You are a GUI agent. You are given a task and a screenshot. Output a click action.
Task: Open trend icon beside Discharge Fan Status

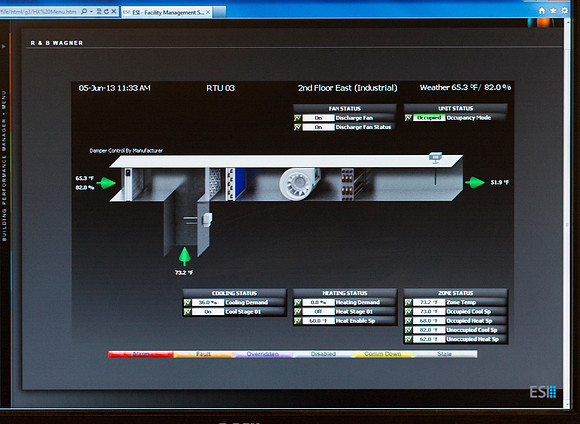tap(297, 127)
